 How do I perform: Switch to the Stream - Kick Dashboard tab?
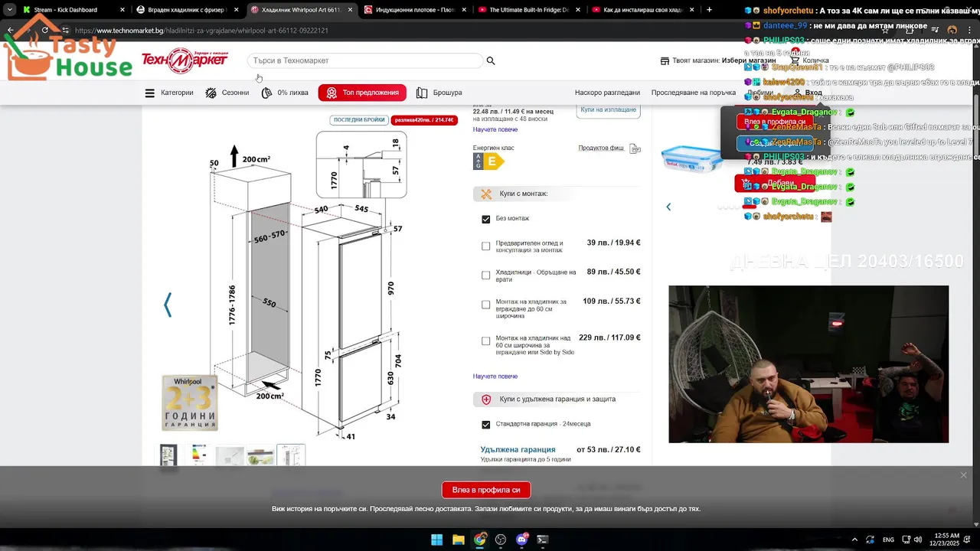coord(73,10)
